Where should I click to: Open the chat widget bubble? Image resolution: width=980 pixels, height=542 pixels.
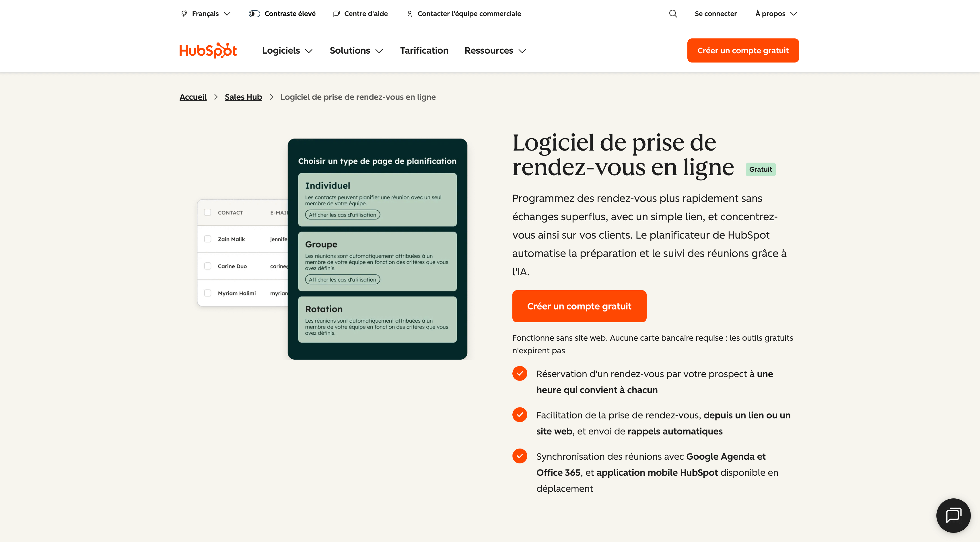(953, 515)
